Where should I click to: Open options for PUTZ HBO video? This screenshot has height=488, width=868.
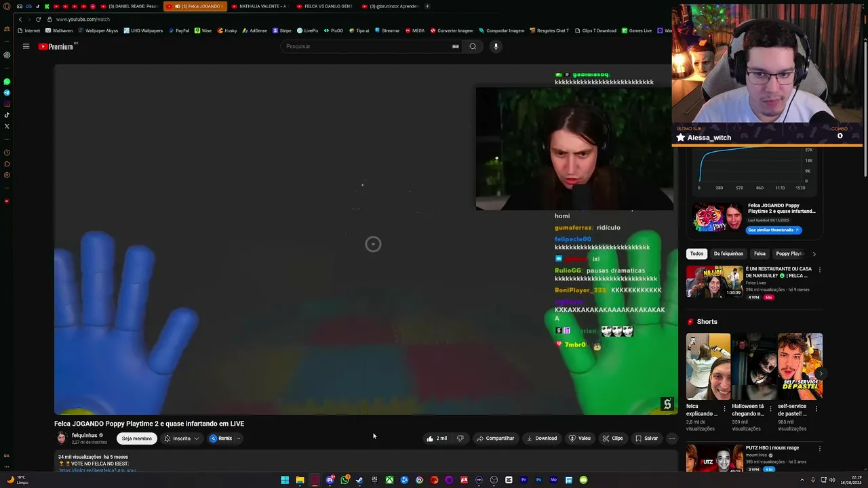coord(819,449)
